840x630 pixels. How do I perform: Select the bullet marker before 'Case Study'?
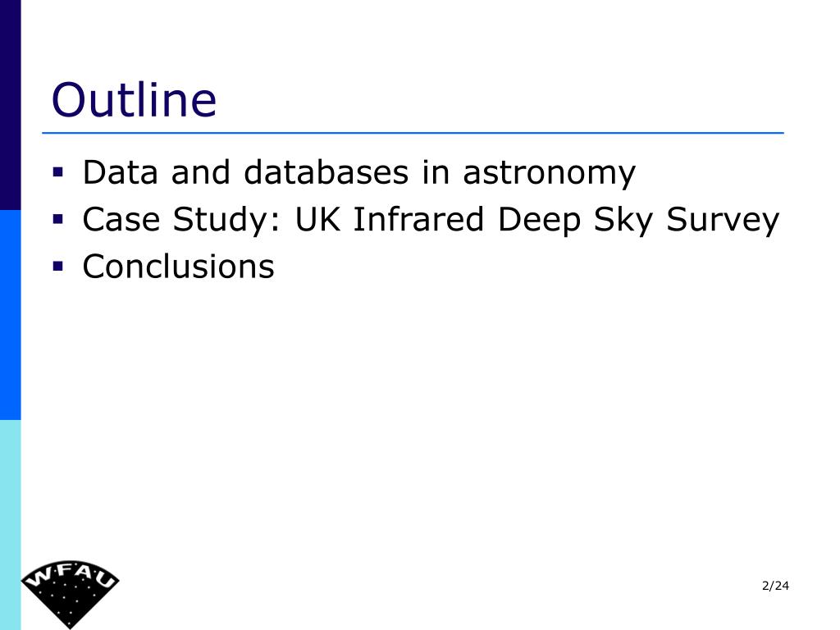coord(58,219)
